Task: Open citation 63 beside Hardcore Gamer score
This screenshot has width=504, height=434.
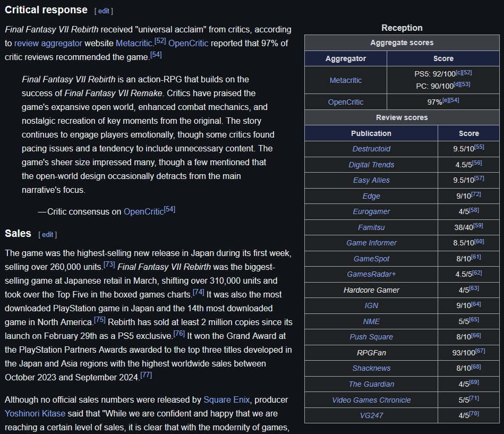Action: click(474, 288)
